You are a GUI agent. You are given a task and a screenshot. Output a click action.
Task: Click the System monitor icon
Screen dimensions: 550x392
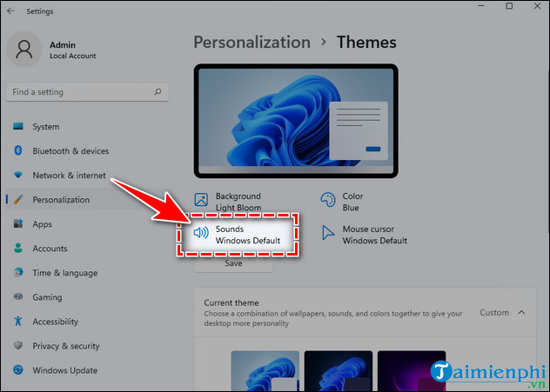point(18,126)
